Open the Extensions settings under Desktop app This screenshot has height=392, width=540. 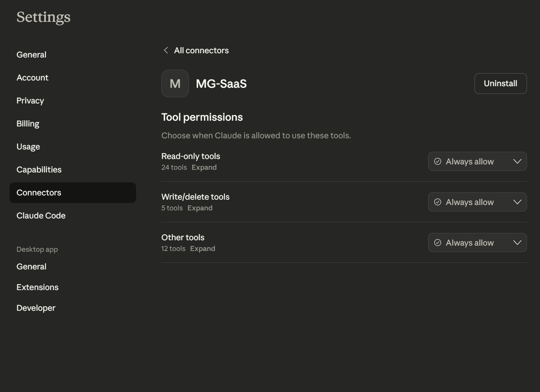pos(37,287)
